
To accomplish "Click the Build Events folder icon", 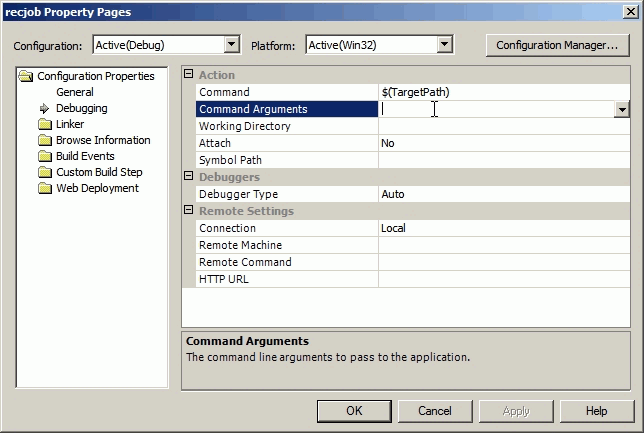I will [x=45, y=156].
